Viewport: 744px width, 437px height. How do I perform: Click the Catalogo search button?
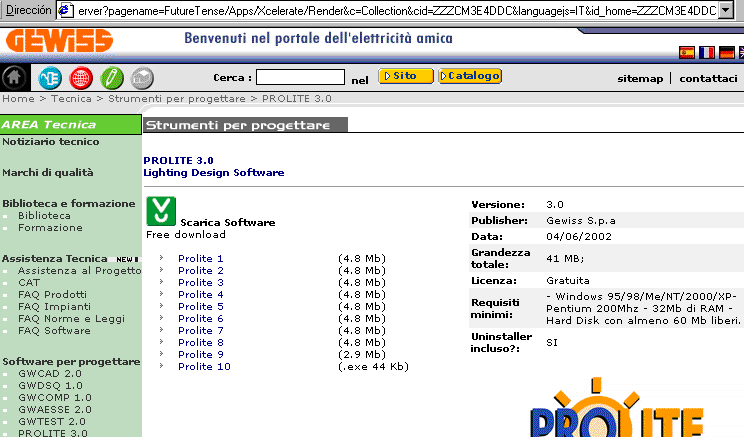(x=470, y=76)
